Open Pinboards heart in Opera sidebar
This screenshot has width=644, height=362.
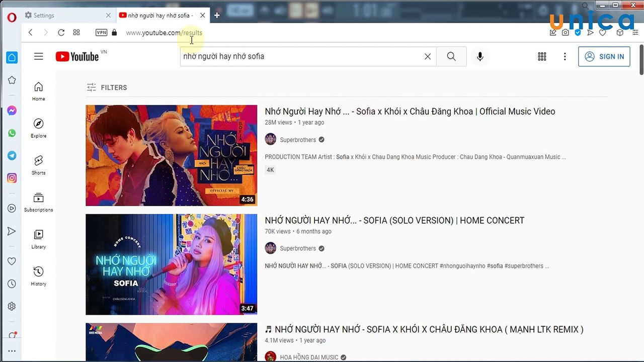click(x=12, y=261)
